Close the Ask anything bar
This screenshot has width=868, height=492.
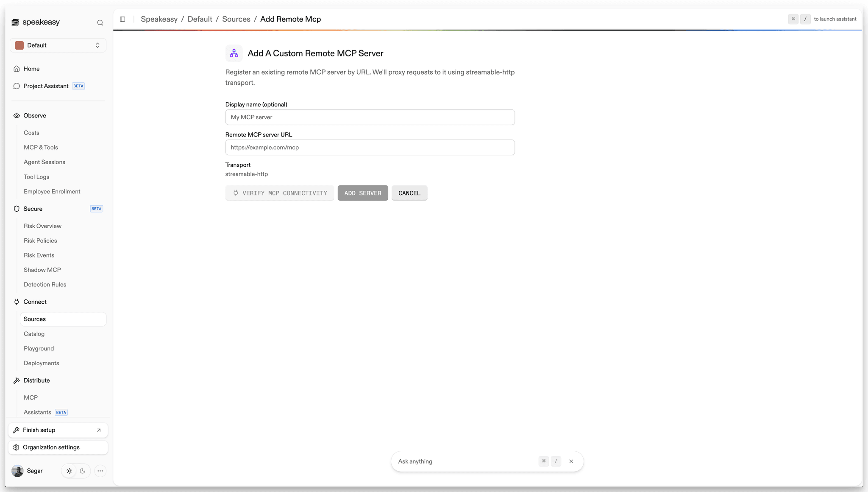[571, 461]
